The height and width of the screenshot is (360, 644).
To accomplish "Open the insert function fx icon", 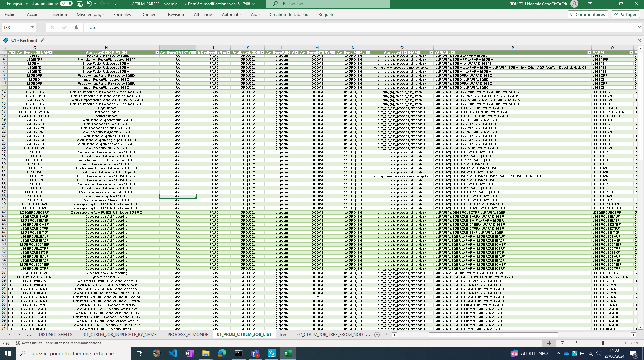I will 76,27.
